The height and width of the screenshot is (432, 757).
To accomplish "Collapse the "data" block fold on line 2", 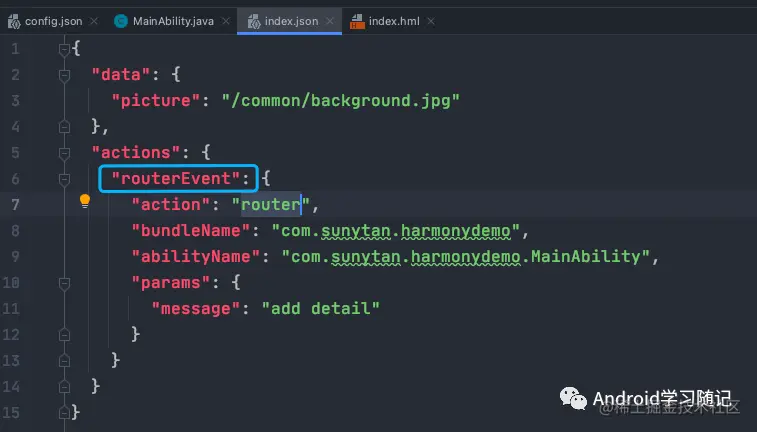I will click(64, 75).
